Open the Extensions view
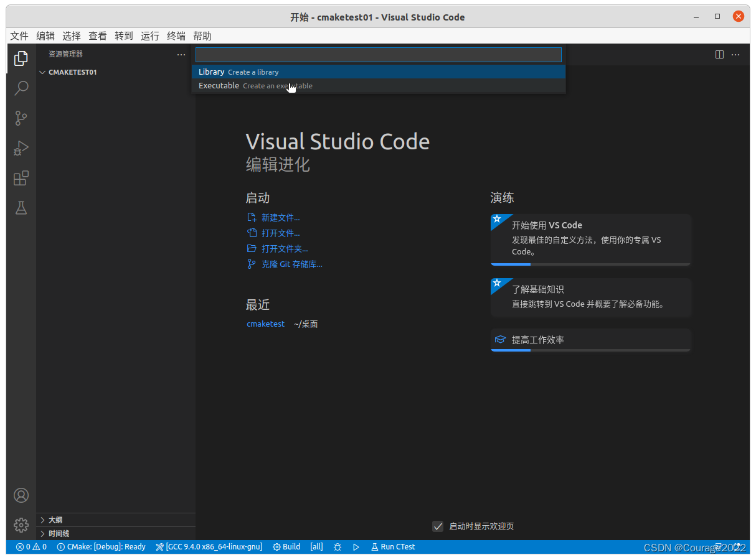 [x=21, y=179]
